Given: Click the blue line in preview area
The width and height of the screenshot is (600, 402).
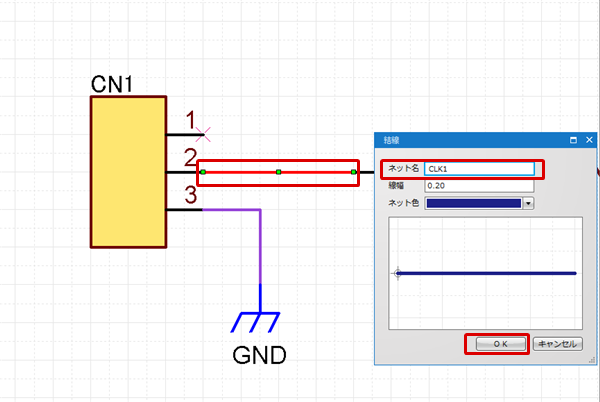Looking at the screenshot, I should (488, 273).
